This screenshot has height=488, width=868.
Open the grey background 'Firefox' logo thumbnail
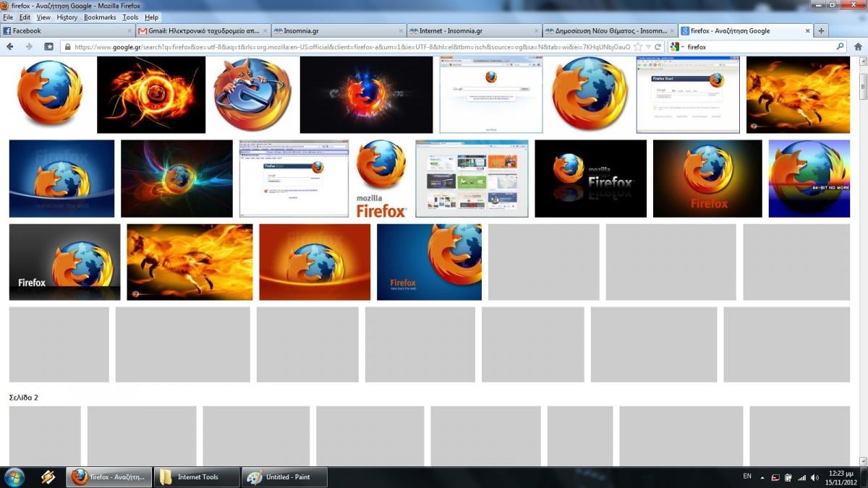tap(64, 262)
